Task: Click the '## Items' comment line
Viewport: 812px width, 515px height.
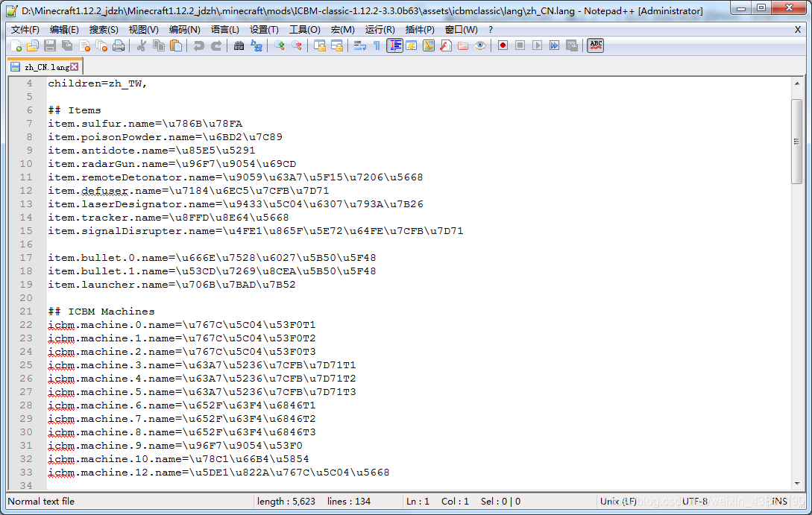Action: (75, 110)
